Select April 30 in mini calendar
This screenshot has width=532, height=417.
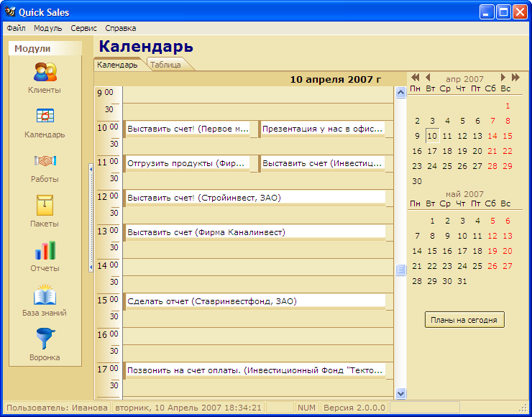pos(417,181)
